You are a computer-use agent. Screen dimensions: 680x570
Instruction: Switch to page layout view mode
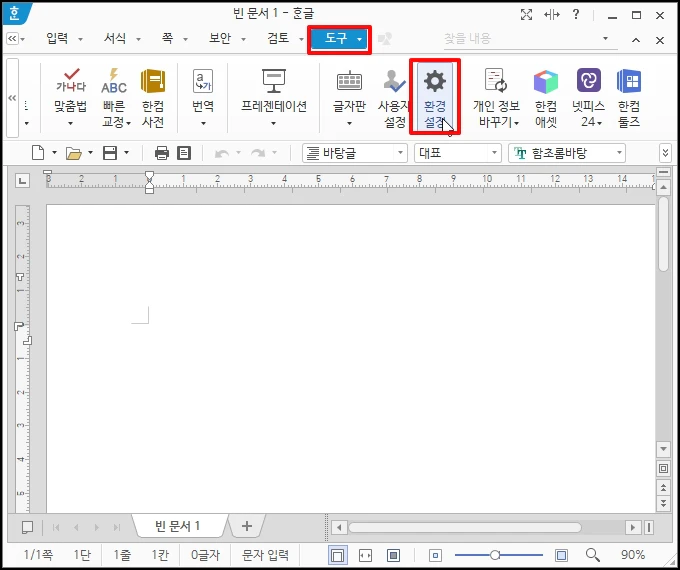[x=338, y=555]
